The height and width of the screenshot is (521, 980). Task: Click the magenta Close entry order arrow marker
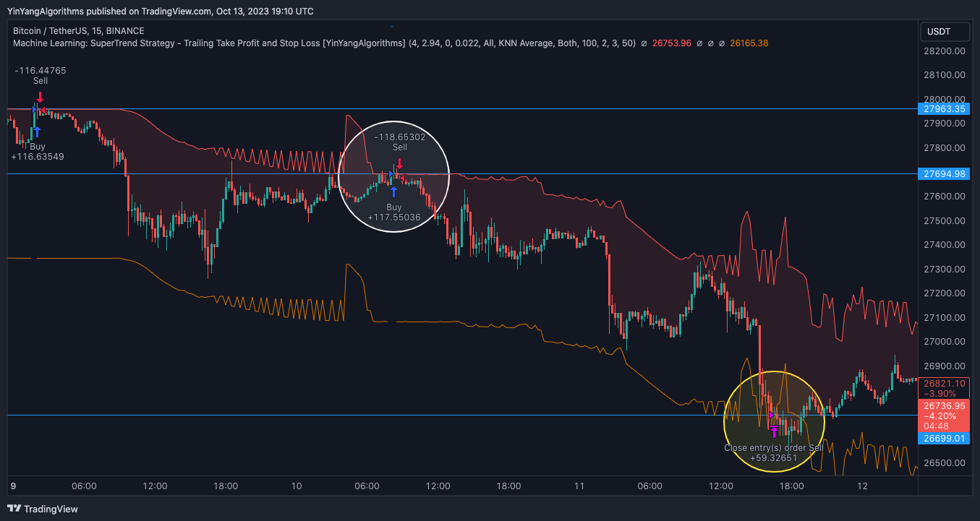pyautogui.click(x=774, y=432)
